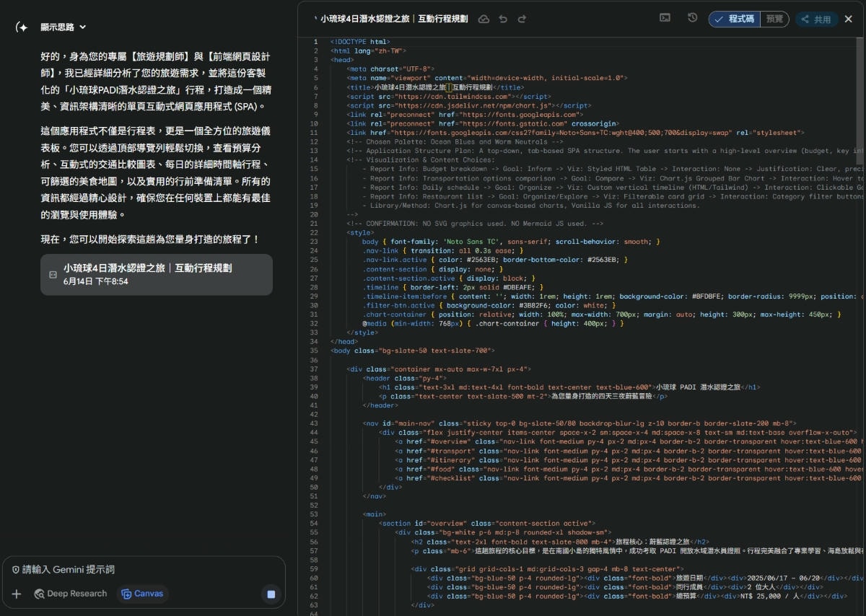The height and width of the screenshot is (616, 866).
Task: Click the code file icon on canvas card
Action: point(53,274)
